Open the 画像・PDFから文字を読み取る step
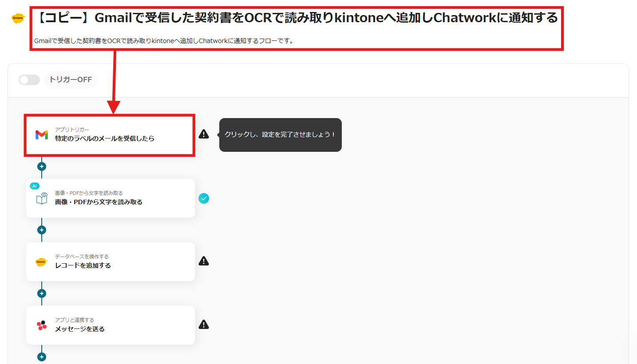 (111, 198)
